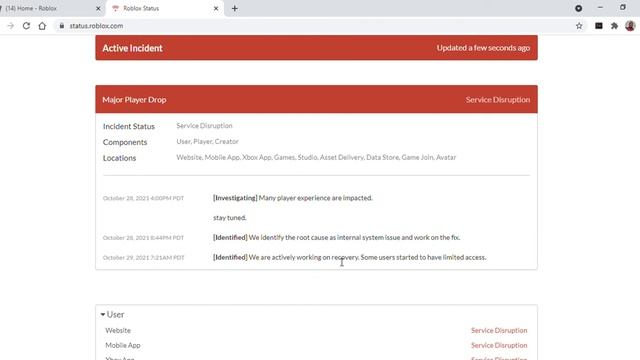Select the Roblox Status tab
Image resolution: width=640 pixels, height=360 pixels.
click(165, 8)
